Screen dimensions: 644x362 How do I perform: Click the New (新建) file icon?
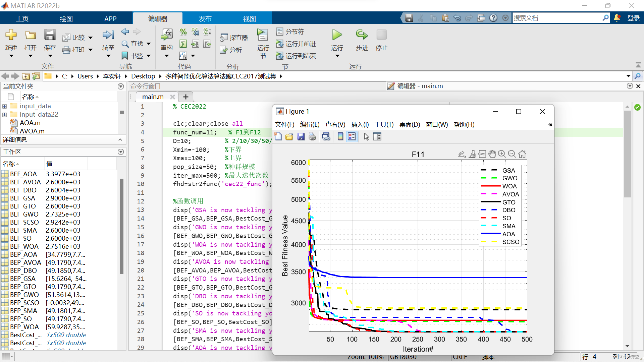tap(11, 35)
